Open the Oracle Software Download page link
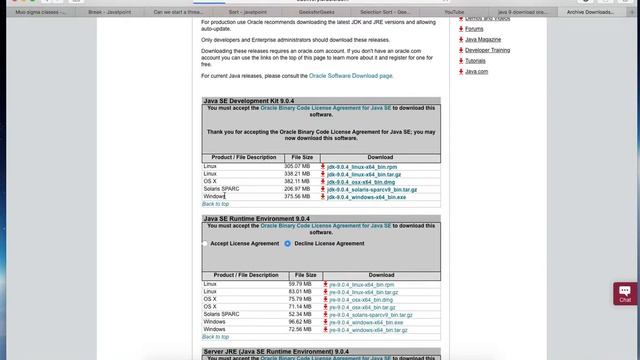The image size is (640, 360). [351, 76]
